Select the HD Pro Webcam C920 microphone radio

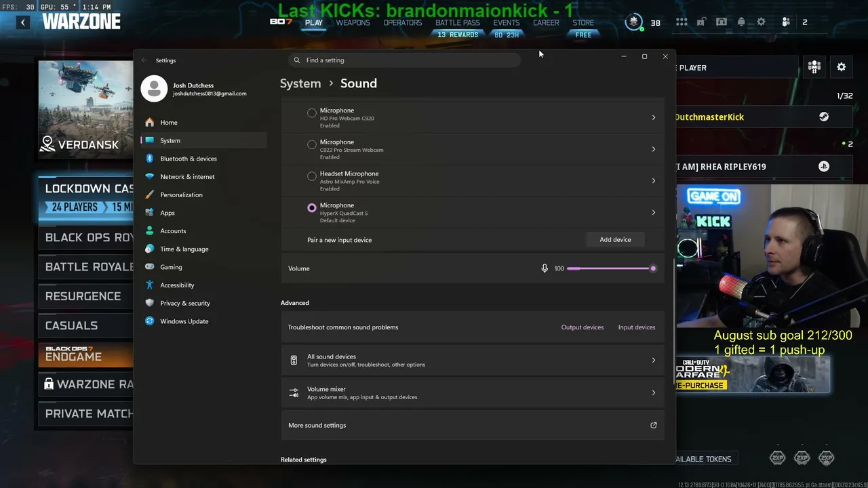[312, 113]
